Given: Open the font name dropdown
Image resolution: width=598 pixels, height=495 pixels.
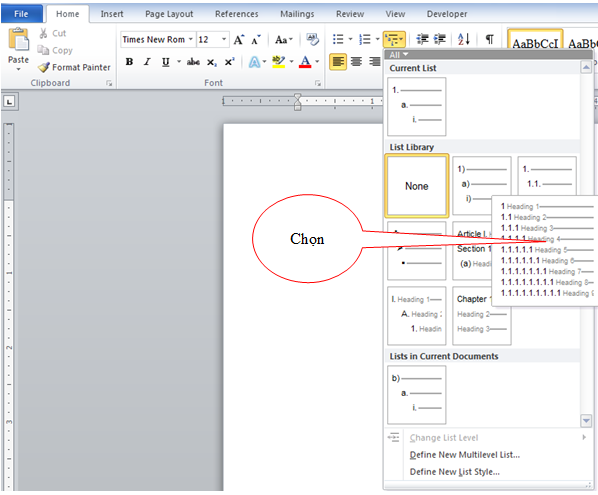Looking at the screenshot, I should point(190,39).
